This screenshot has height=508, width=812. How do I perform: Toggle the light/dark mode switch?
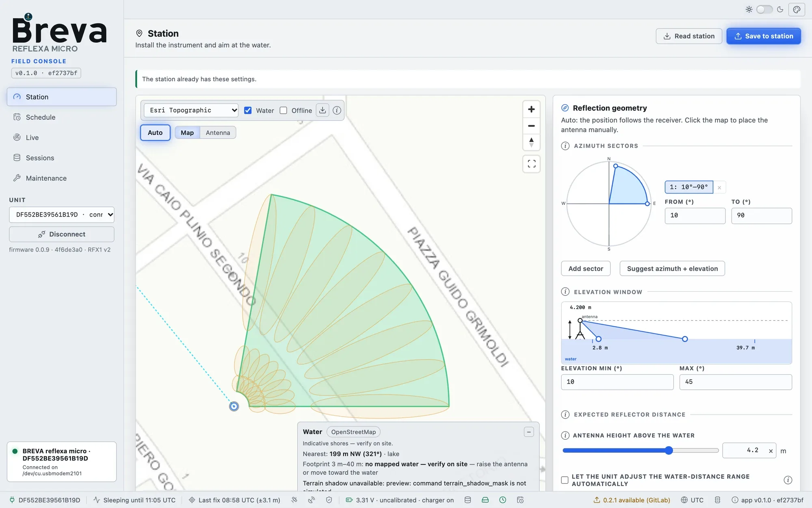click(764, 9)
